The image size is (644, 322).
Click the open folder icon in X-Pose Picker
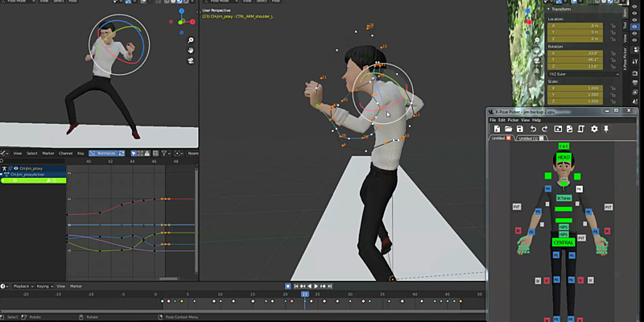pos(508,129)
